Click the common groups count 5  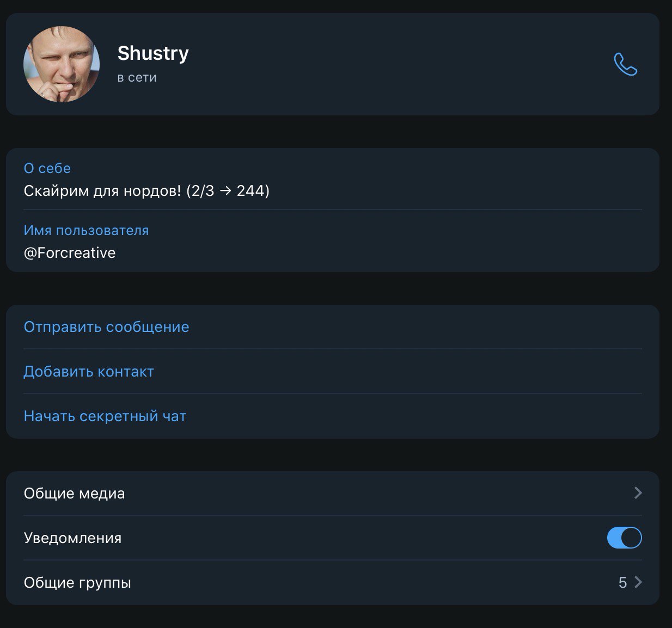pyautogui.click(x=622, y=583)
